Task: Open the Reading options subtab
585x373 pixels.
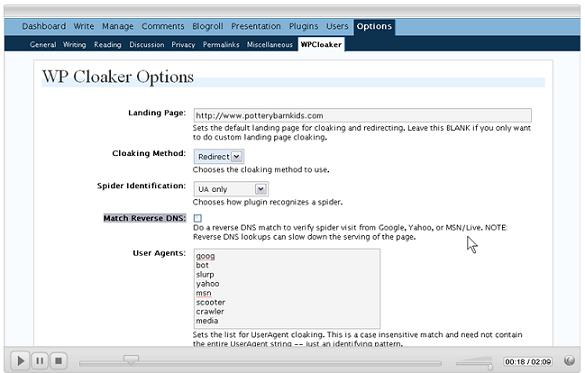Action: point(107,45)
